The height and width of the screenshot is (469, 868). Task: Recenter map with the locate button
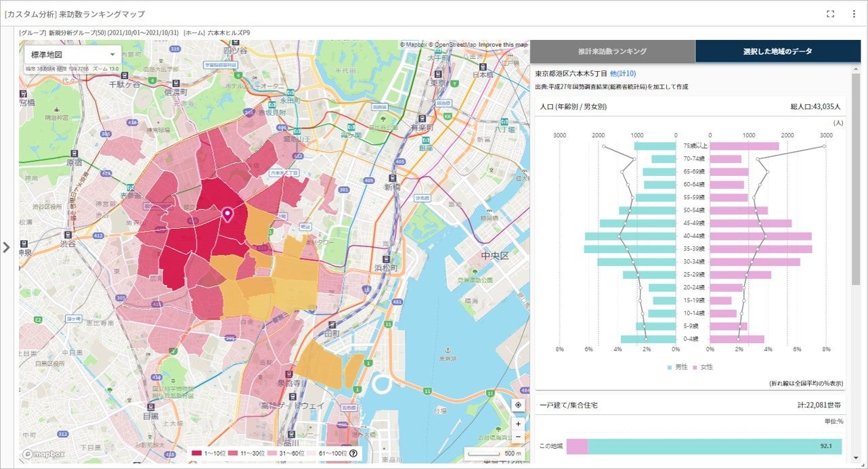518,405
